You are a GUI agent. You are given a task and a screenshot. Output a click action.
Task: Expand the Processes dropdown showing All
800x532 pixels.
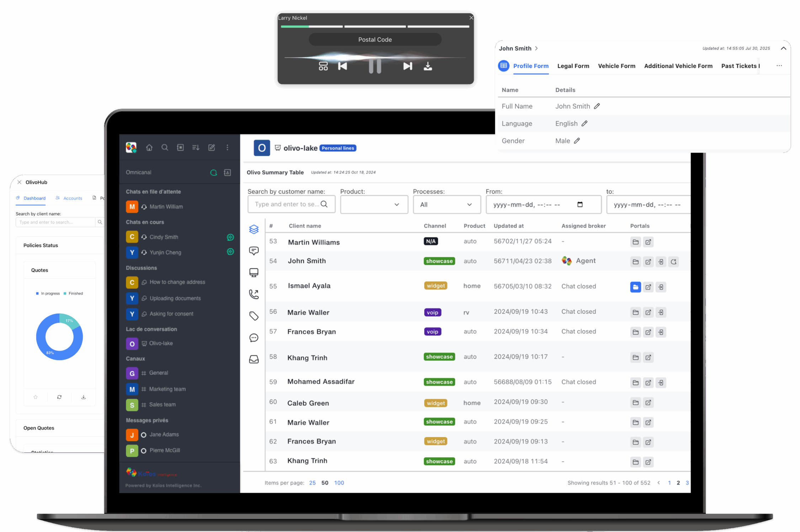click(447, 204)
